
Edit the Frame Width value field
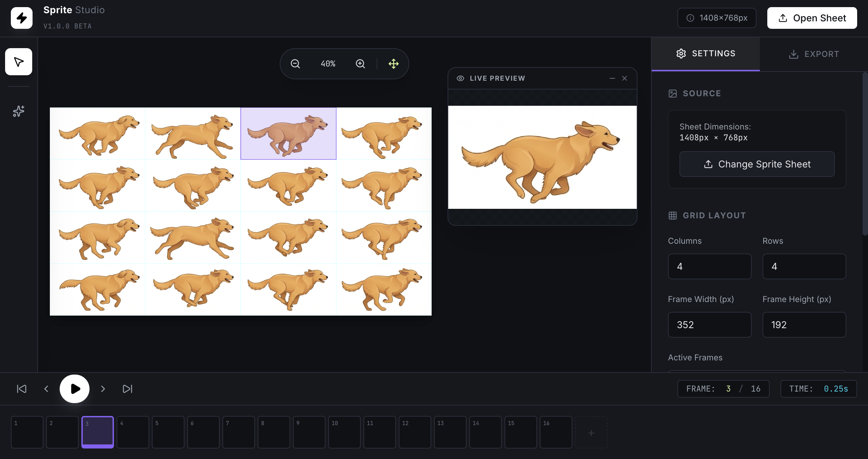pos(710,324)
